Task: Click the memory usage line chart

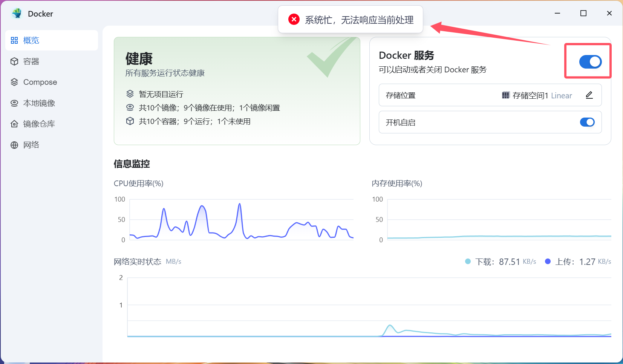Action: (x=499, y=220)
